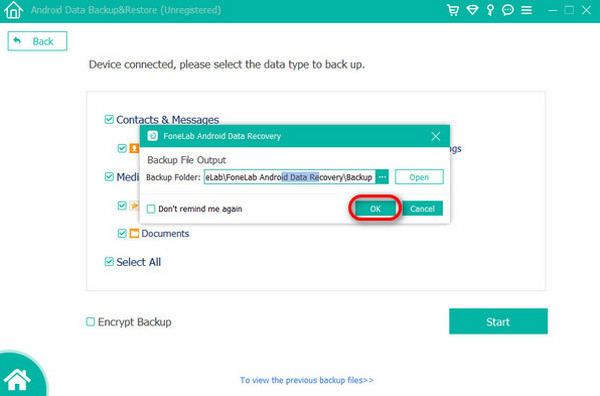Screen dimensions: 600x396
Task: Click the Documents label
Action: pos(165,233)
